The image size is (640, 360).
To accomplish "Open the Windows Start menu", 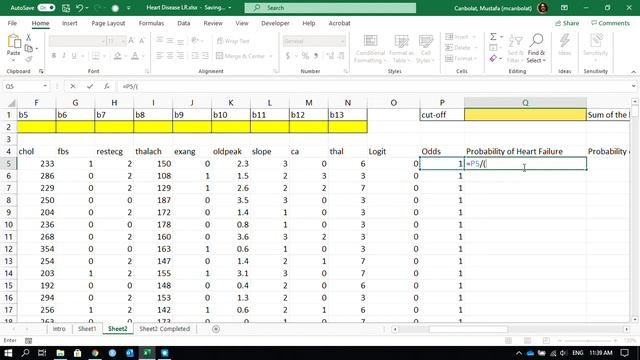I will tap(8, 353).
